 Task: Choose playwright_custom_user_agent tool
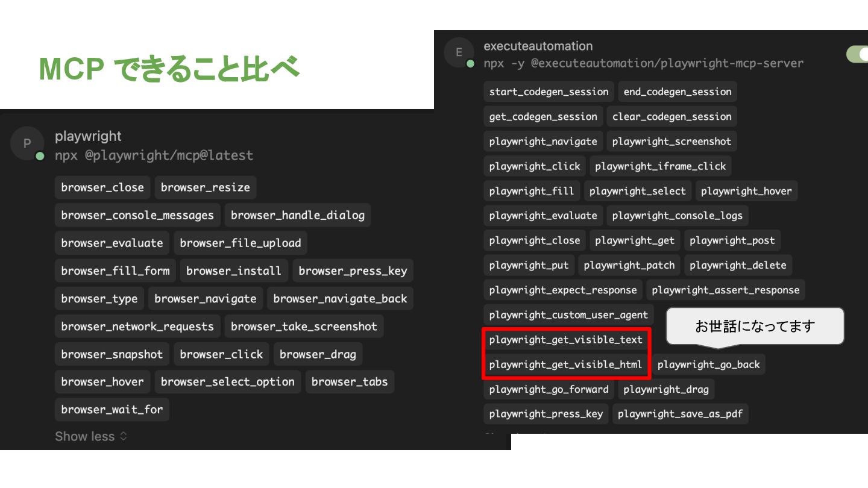click(x=568, y=314)
